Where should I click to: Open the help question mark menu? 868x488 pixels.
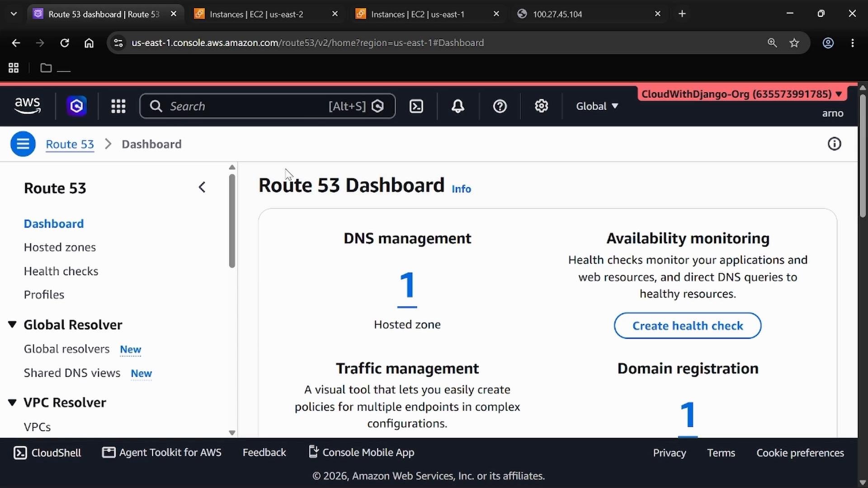[500, 106]
